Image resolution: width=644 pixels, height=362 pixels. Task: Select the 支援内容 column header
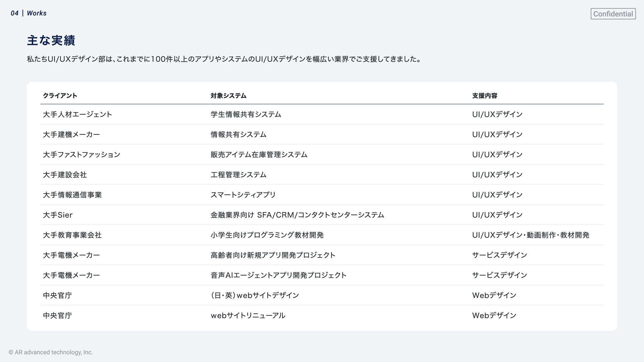(x=485, y=96)
